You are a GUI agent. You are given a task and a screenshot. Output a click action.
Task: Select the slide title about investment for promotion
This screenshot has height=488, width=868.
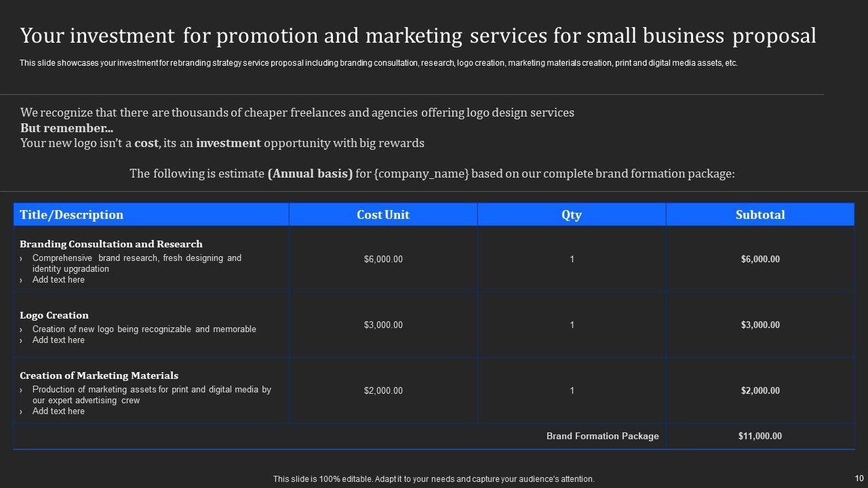tap(418, 36)
